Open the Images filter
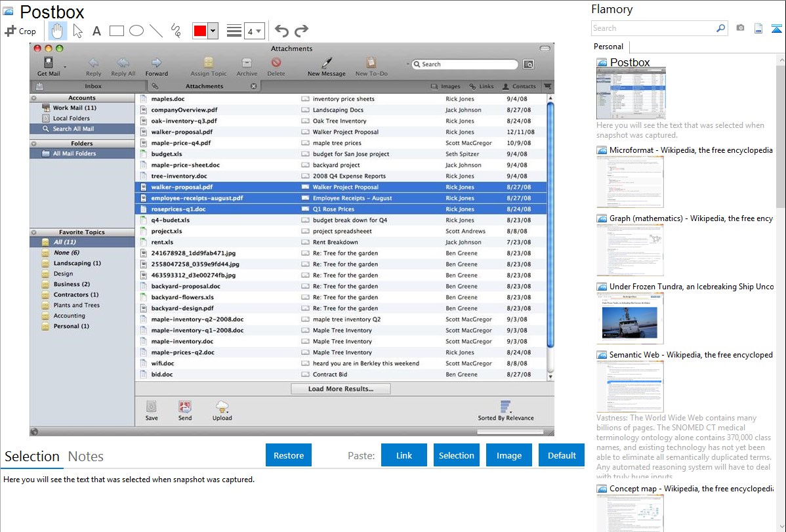The width and height of the screenshot is (786, 532). coord(445,86)
